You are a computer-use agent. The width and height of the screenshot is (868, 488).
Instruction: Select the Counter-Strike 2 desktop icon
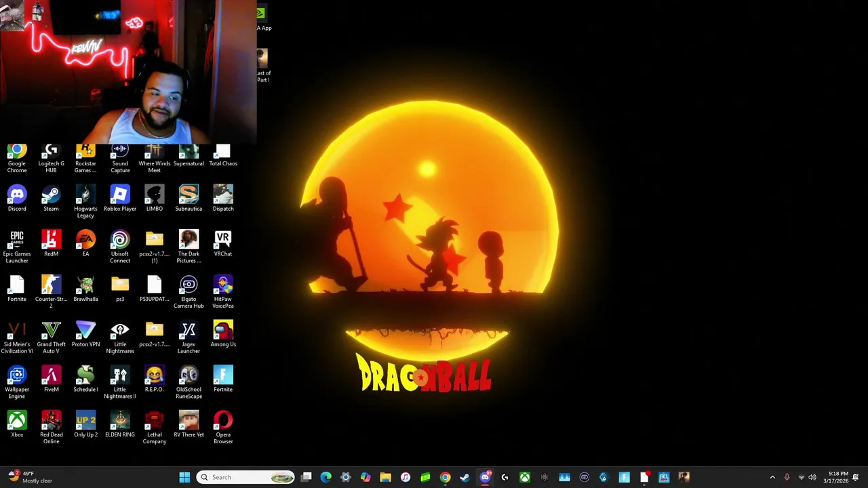click(x=51, y=292)
